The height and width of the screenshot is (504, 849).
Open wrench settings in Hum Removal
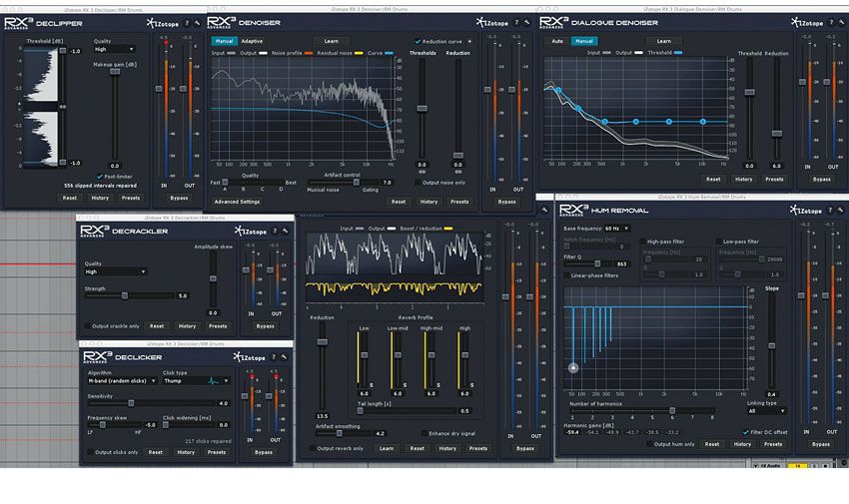[840, 210]
